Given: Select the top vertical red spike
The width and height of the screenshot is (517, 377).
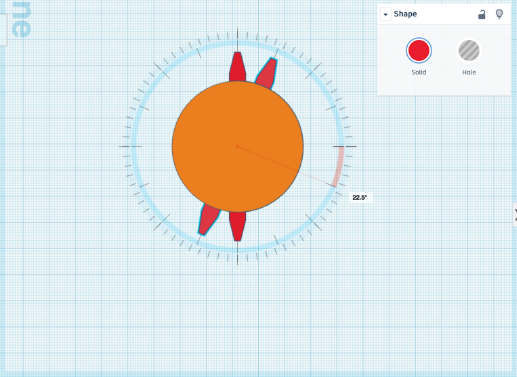Looking at the screenshot, I should (237, 67).
